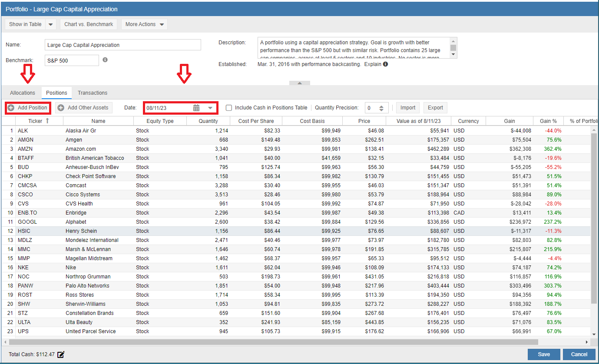
Task: Click the info icon beside Explain
Action: (x=385, y=64)
